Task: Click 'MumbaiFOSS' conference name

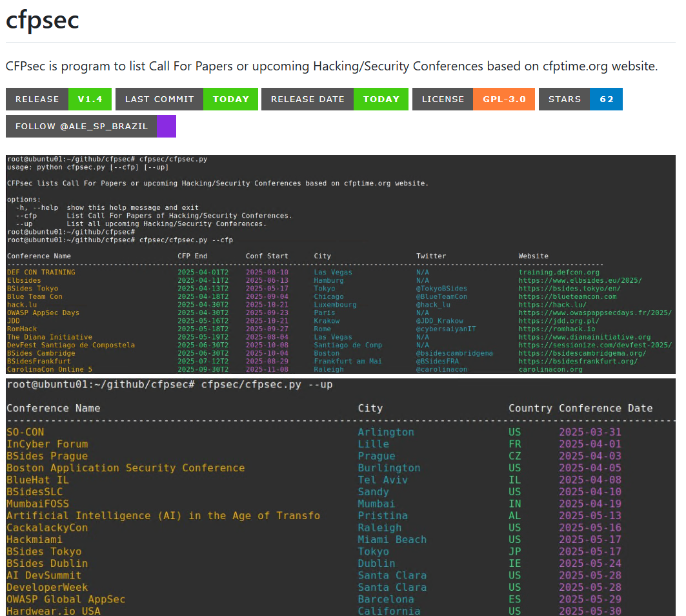Action: click(x=37, y=504)
